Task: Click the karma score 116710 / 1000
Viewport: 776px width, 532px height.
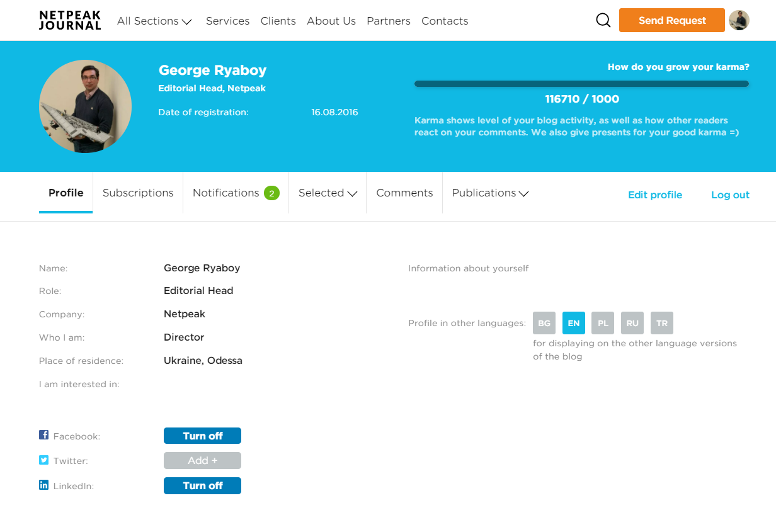Action: 582,99
